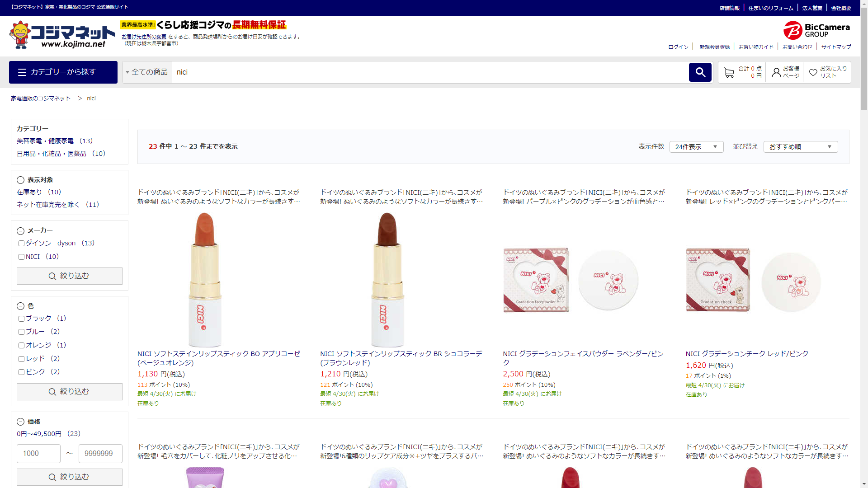Viewport: 868px width, 488px height.
Task: Open 美容家電・健康家電 category link
Action: click(45, 141)
